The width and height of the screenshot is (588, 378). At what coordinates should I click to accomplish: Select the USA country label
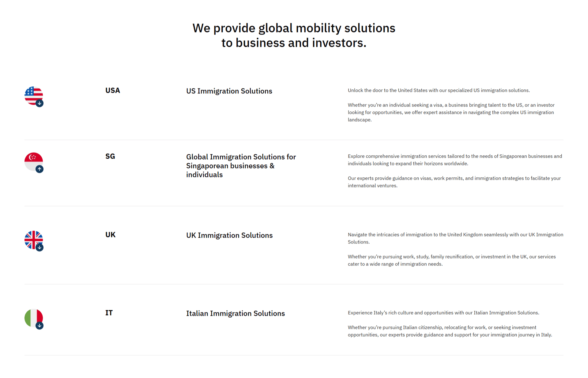(113, 91)
